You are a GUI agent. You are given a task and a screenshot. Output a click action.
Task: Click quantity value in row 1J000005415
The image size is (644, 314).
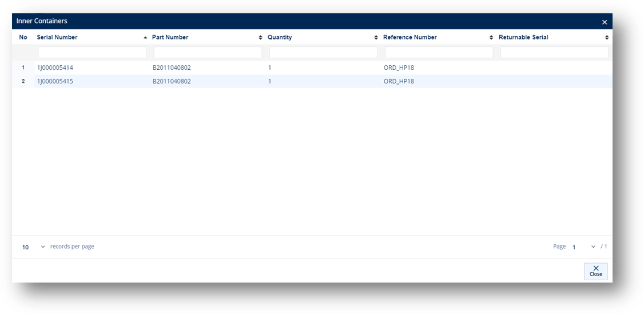(x=269, y=81)
